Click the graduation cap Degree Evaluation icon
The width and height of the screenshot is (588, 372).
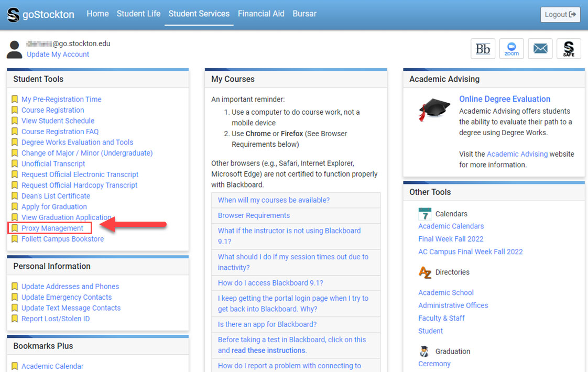click(433, 109)
